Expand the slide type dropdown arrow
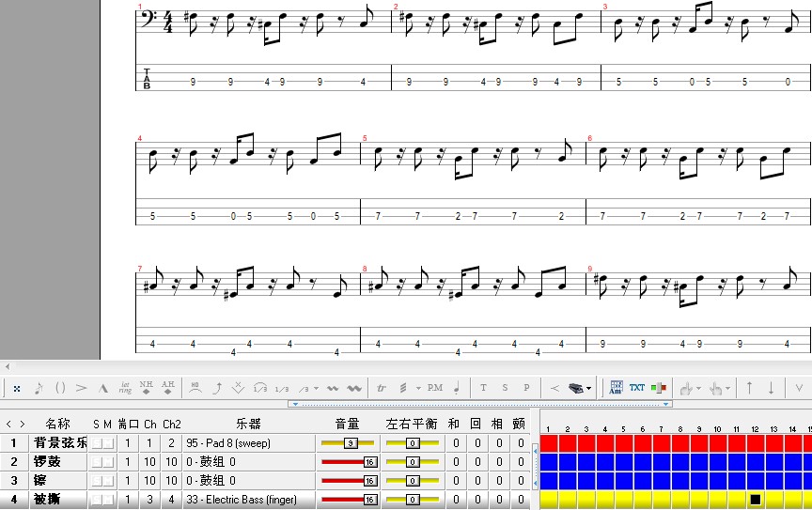The width and height of the screenshot is (812, 510). [x=316, y=388]
